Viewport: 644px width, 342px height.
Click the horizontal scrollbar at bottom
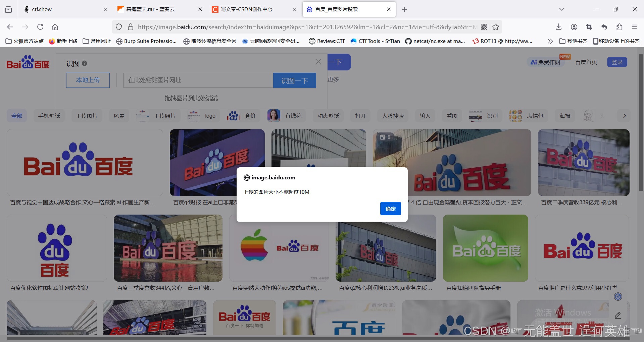coord(318,339)
